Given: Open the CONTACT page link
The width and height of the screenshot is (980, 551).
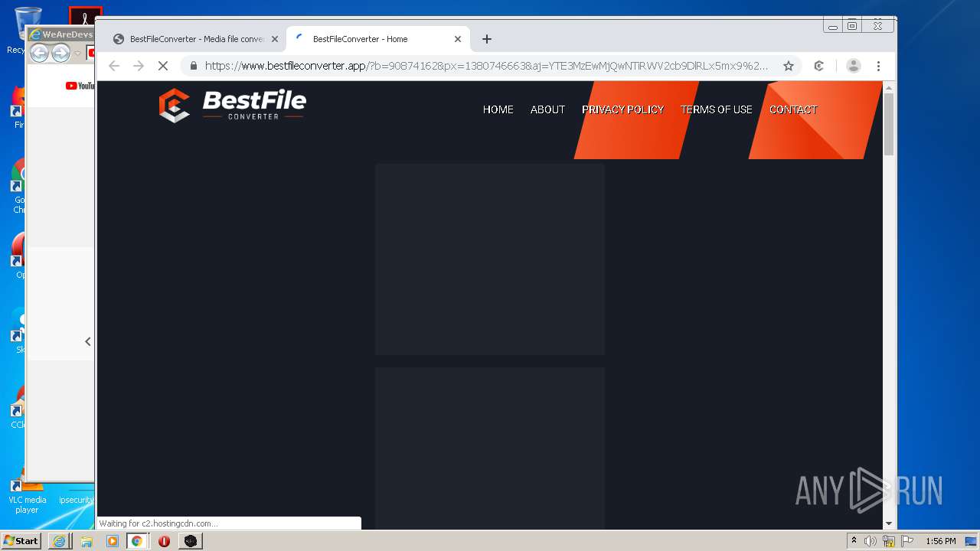Looking at the screenshot, I should click(x=793, y=109).
